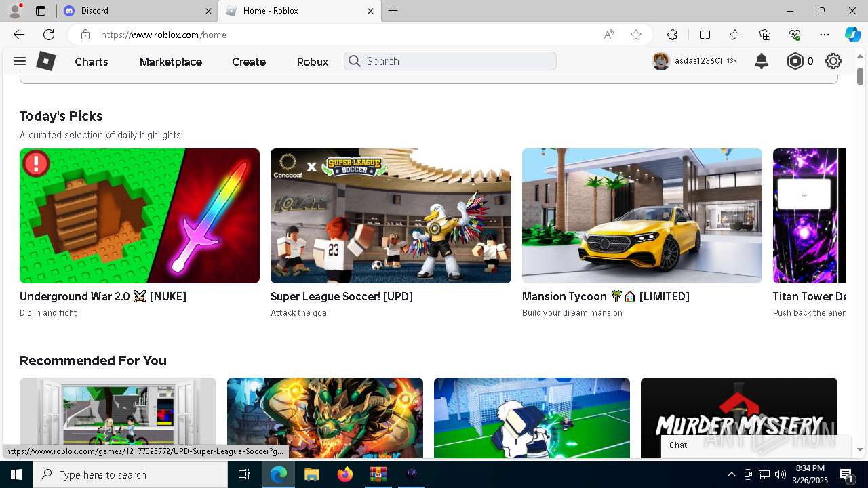
Task: Open Task View on the taskbar
Action: tap(244, 474)
